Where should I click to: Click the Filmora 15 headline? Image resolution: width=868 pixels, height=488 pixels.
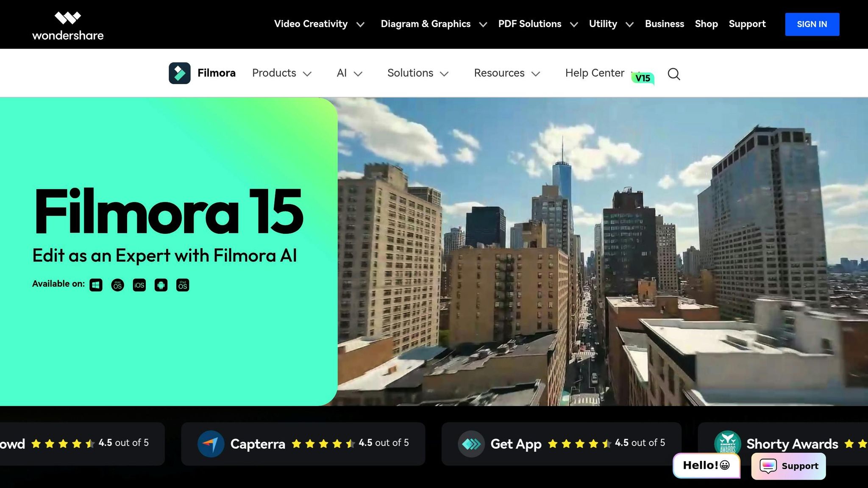(168, 211)
